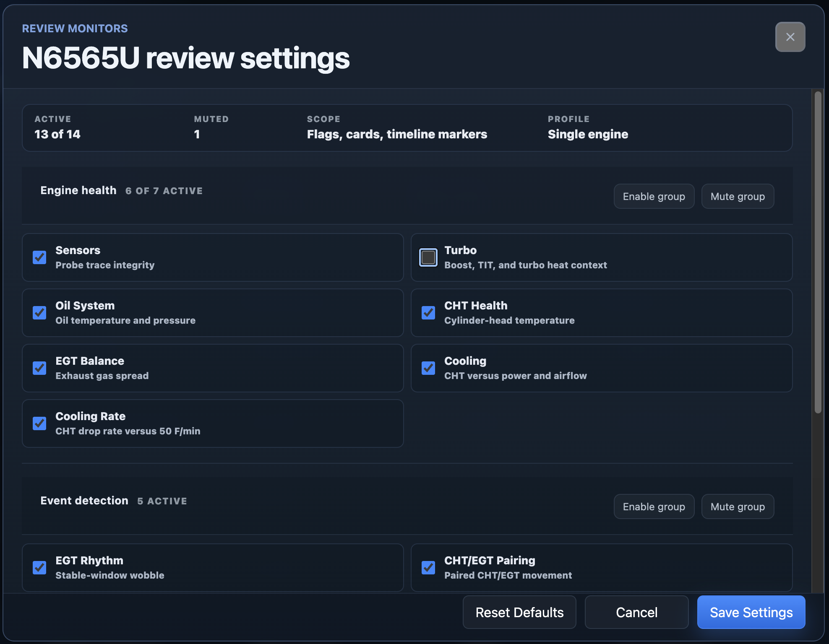Toggle the Oil System checkbox
The width and height of the screenshot is (829, 644).
[x=39, y=313]
